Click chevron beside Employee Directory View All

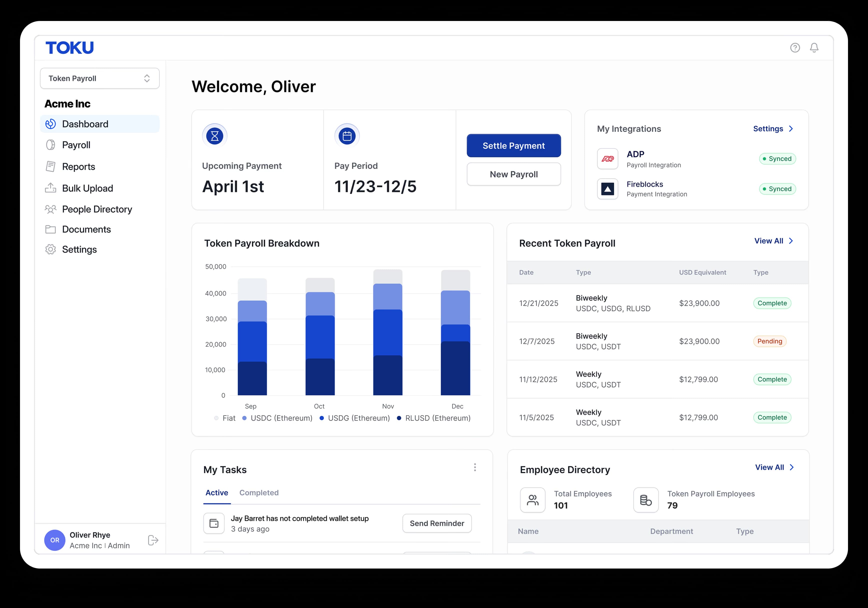792,468
